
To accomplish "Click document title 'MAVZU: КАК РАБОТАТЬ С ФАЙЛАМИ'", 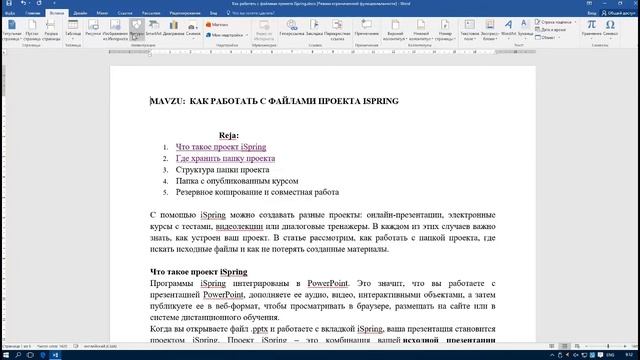I will coord(274,101).
